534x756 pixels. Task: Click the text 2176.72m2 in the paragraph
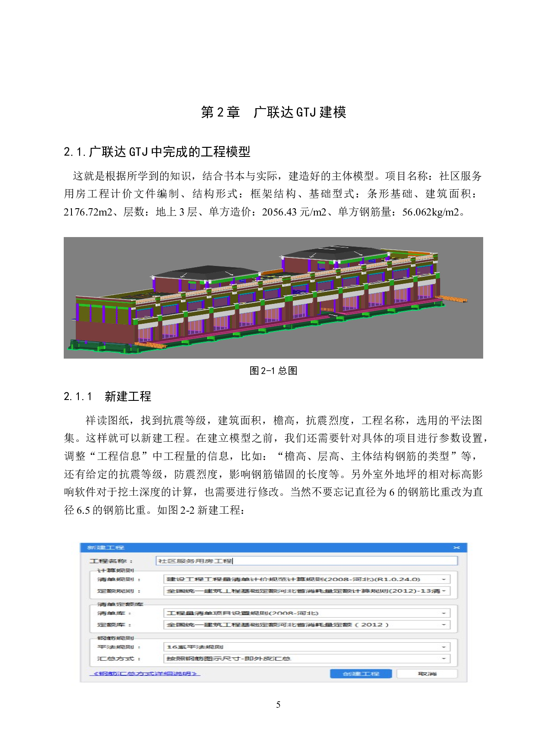(x=88, y=212)
